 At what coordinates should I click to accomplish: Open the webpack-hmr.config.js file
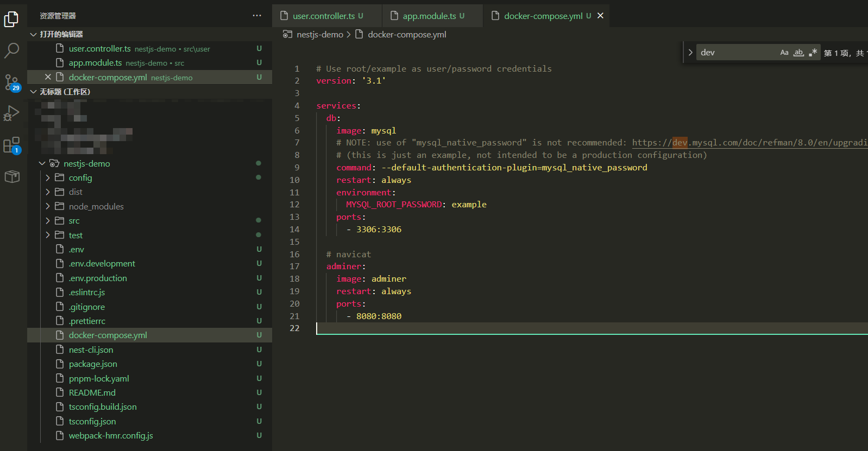coord(149,435)
